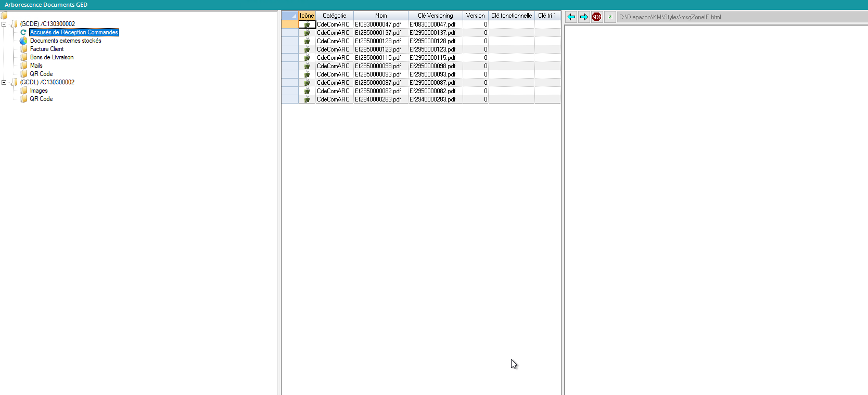The height and width of the screenshot is (395, 868).
Task: Select the Mails folder in tree
Action: pyautogui.click(x=36, y=66)
